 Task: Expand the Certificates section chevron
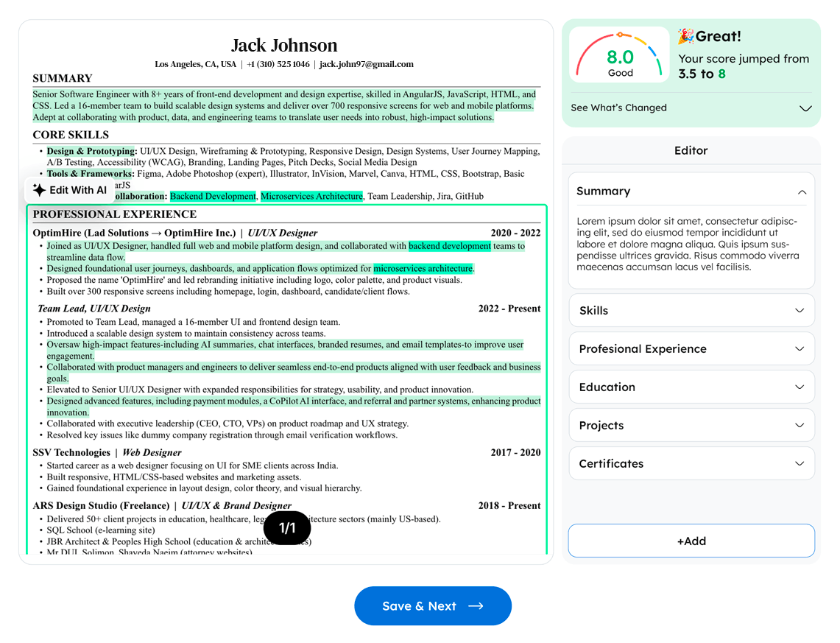(x=800, y=463)
